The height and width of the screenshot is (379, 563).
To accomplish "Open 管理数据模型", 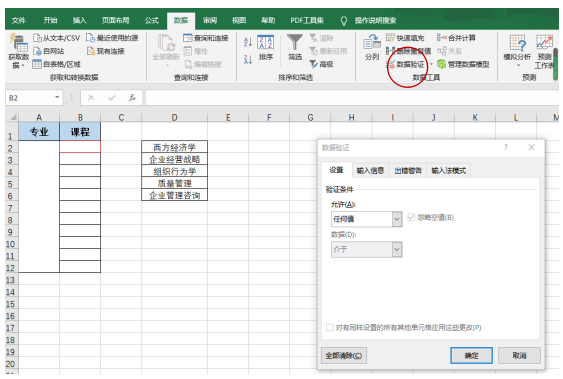I will point(463,64).
